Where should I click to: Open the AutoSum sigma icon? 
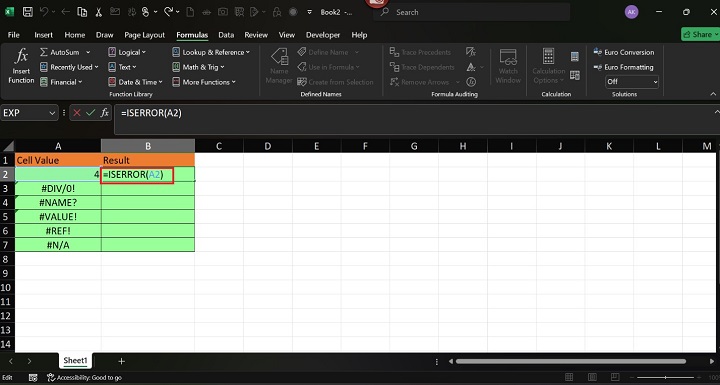click(44, 52)
